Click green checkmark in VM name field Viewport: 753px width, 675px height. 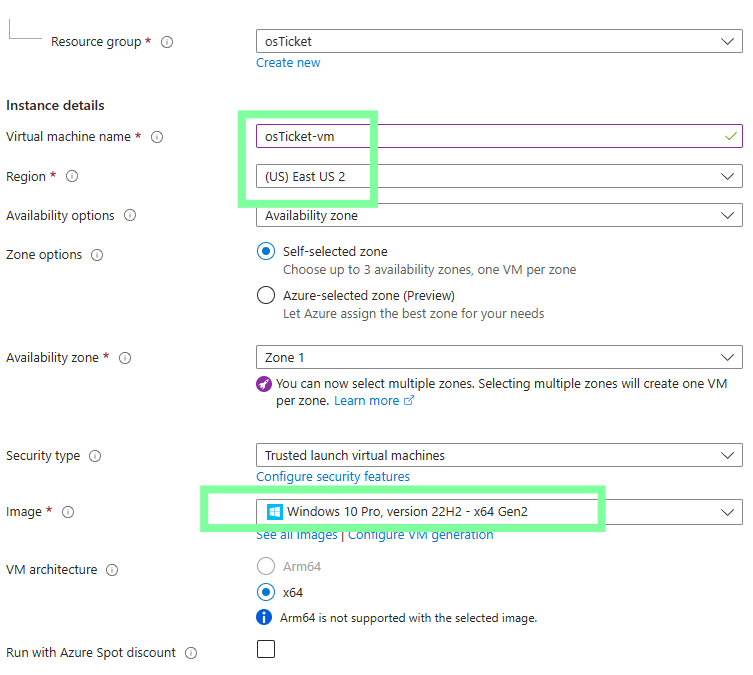pyautogui.click(x=730, y=136)
